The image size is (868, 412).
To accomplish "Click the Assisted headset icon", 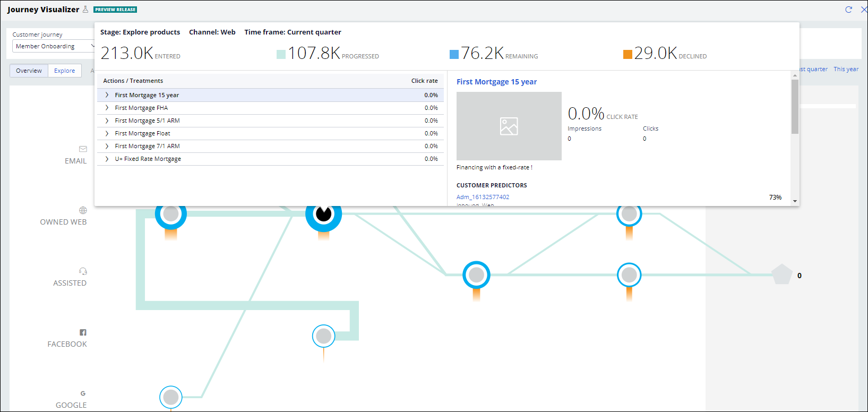I will pyautogui.click(x=83, y=271).
